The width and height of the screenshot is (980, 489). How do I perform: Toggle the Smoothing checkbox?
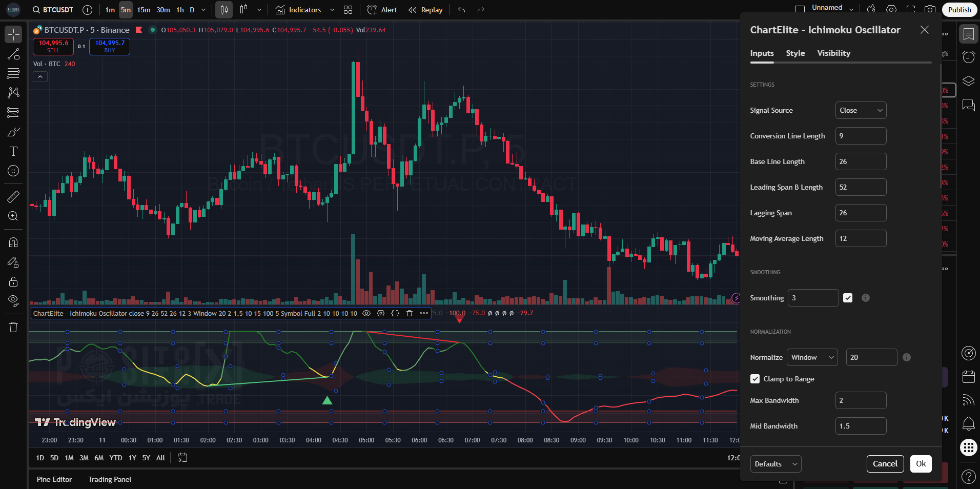848,298
